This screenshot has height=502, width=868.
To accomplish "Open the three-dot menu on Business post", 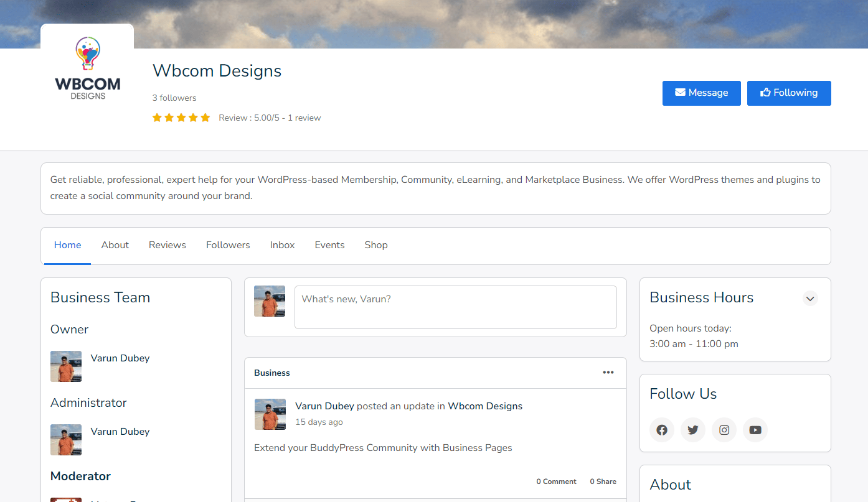I will click(x=608, y=373).
